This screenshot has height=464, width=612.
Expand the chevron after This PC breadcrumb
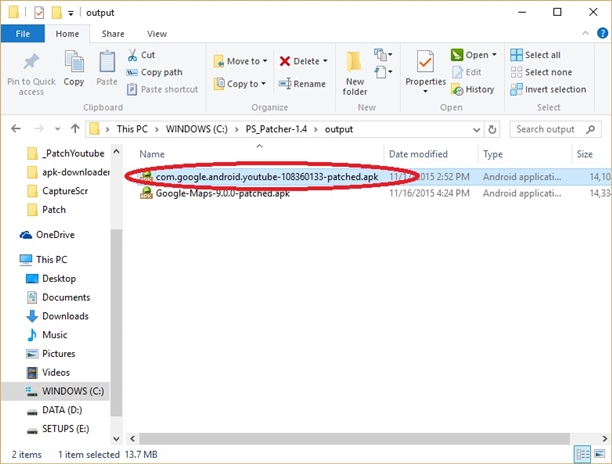point(157,130)
